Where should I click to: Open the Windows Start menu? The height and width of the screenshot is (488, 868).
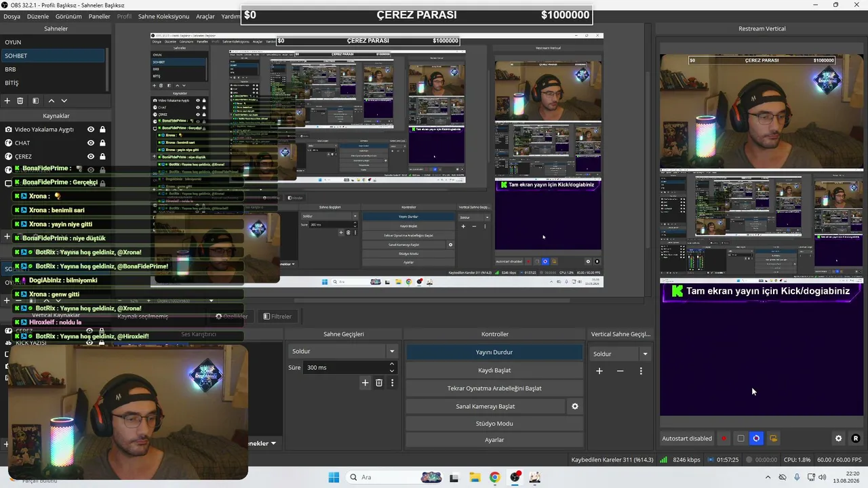[334, 477]
